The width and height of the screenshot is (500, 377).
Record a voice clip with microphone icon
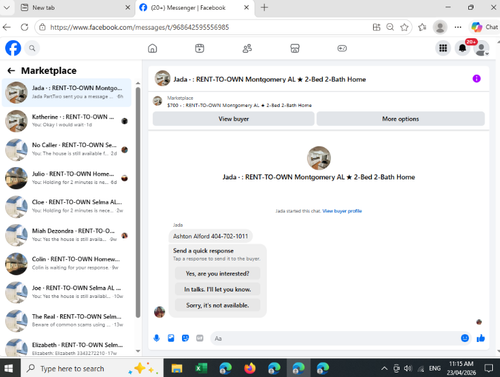[156, 338]
